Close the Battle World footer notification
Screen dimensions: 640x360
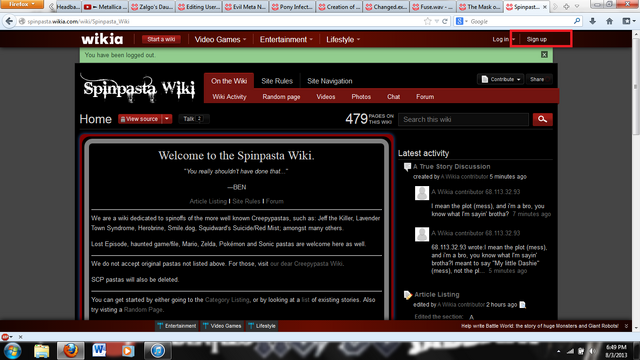(x=626, y=326)
